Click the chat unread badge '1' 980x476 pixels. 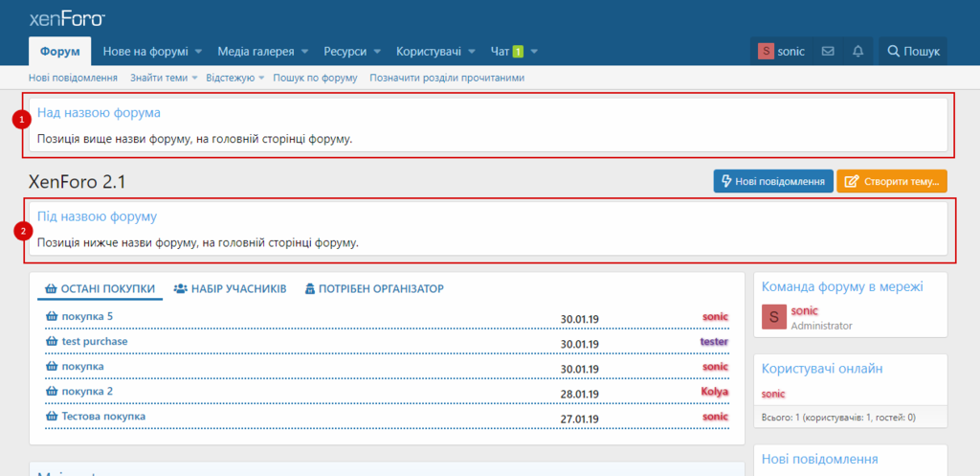pos(518,51)
